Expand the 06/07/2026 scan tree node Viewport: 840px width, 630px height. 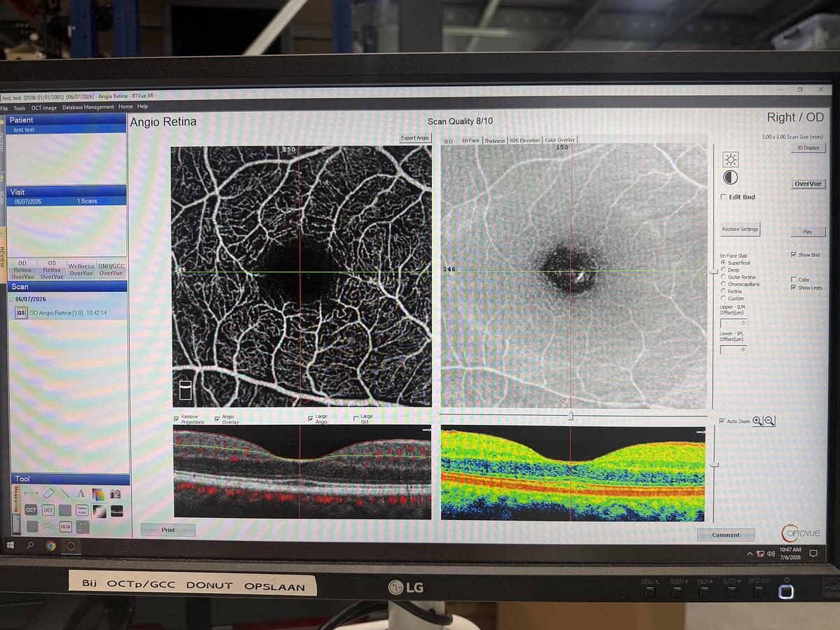pos(13,300)
